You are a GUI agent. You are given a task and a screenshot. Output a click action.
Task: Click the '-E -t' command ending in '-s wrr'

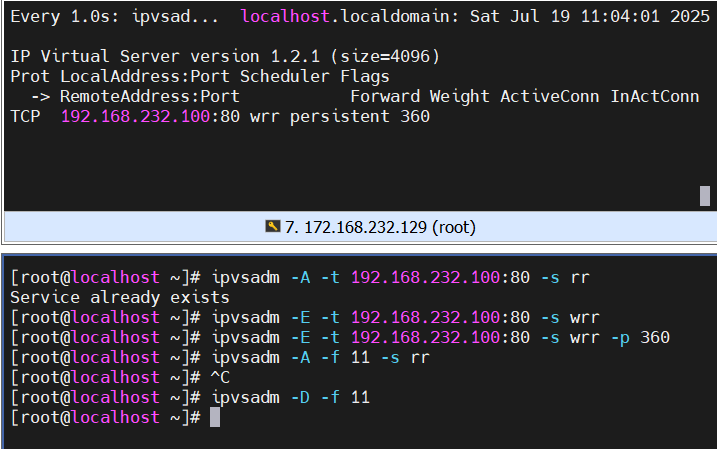tap(406, 317)
